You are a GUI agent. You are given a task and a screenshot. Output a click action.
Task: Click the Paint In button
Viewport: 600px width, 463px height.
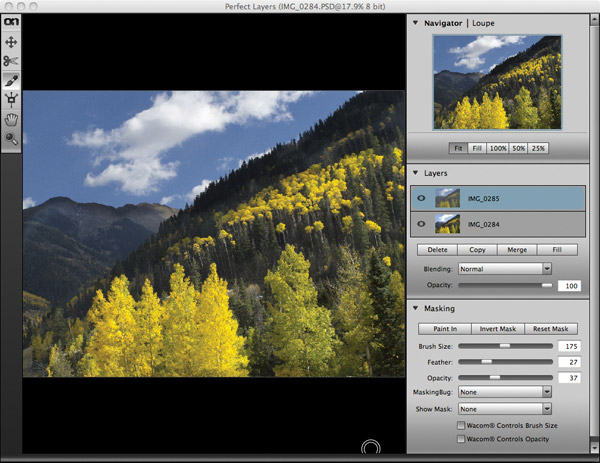[x=445, y=329]
